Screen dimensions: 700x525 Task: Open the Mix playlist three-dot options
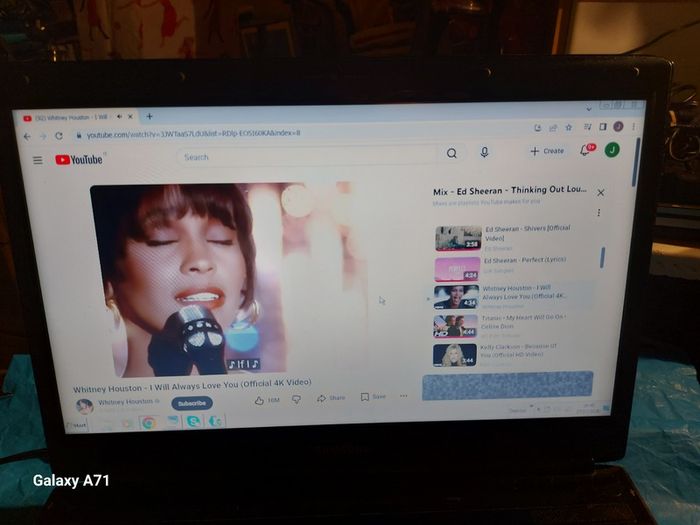[599, 212]
